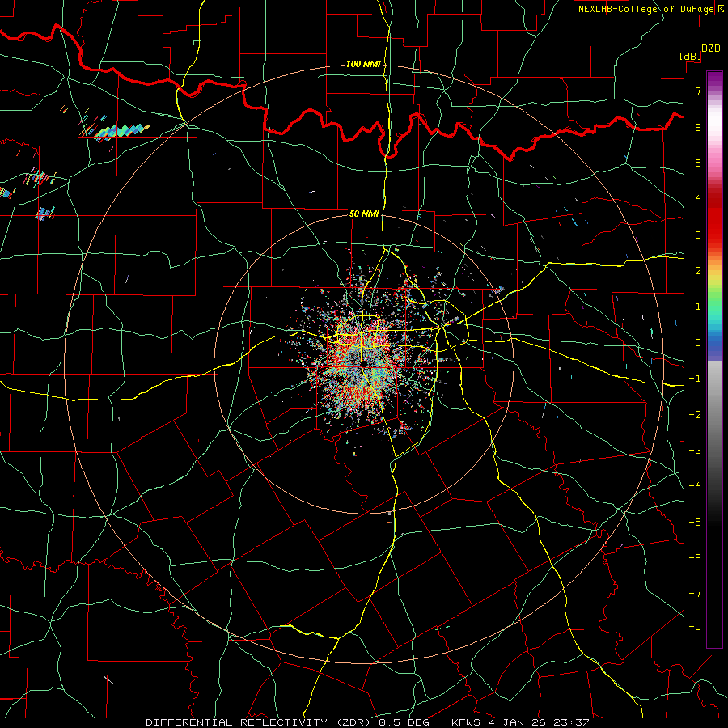Click the "7" value on the color scale
This screenshot has width=728, height=728.
(x=698, y=91)
